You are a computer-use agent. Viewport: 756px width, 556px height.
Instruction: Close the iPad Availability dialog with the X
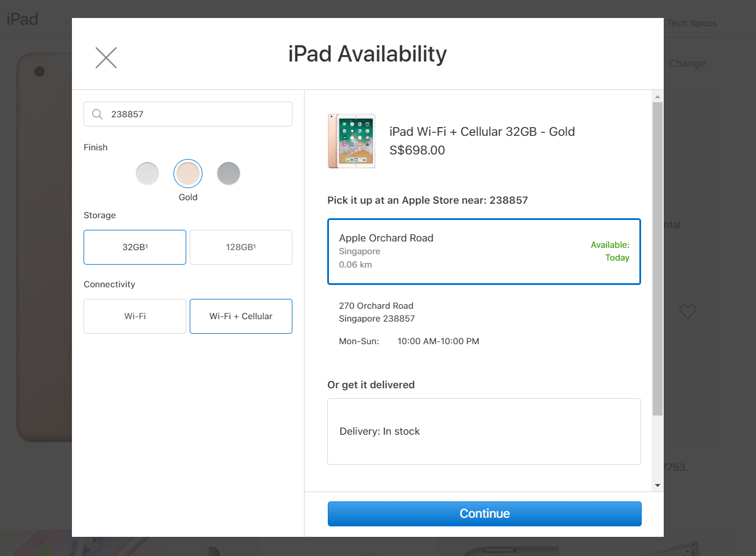tap(106, 57)
